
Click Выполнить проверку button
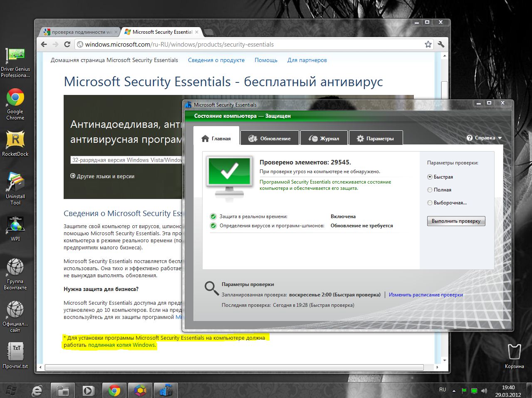click(x=456, y=221)
